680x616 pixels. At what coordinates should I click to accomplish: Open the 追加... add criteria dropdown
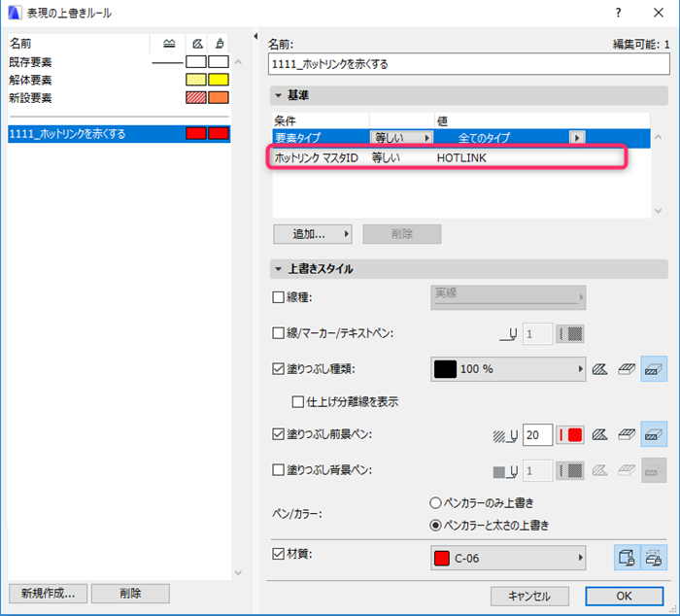pos(313,234)
